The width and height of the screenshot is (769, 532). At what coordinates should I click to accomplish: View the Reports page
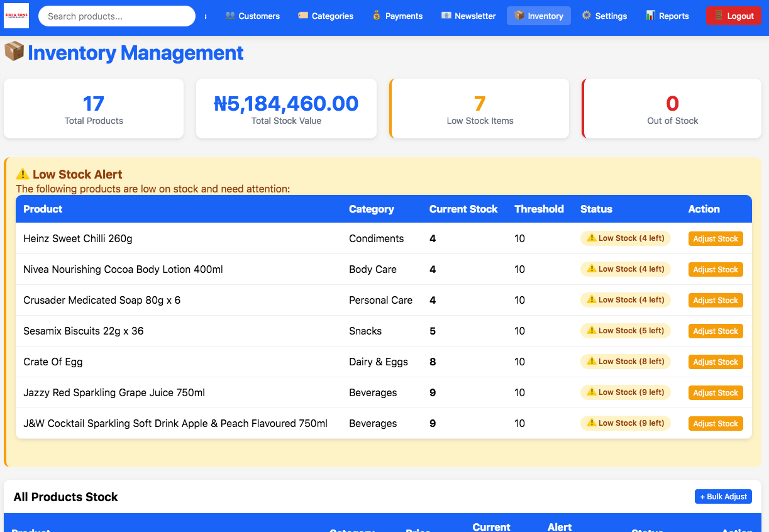coord(668,16)
